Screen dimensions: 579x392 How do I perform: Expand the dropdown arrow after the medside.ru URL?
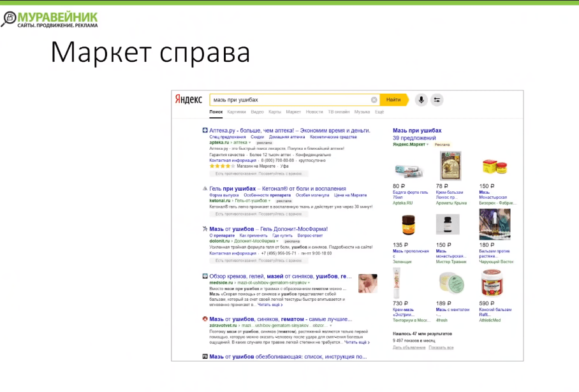point(309,283)
